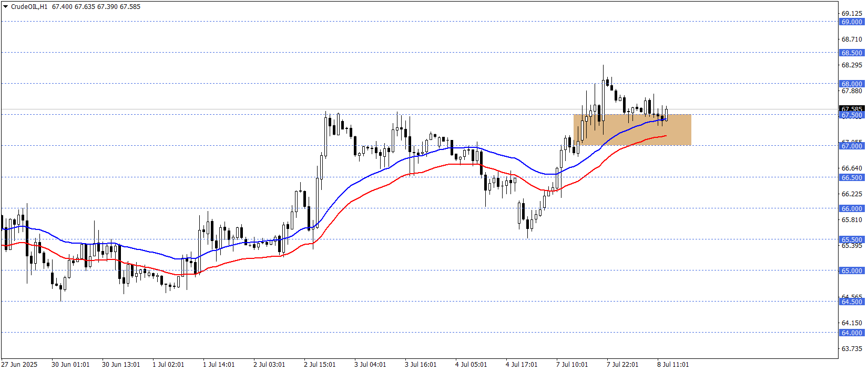Click the 66.225 price scale value
The image size is (868, 371).
tap(852, 194)
